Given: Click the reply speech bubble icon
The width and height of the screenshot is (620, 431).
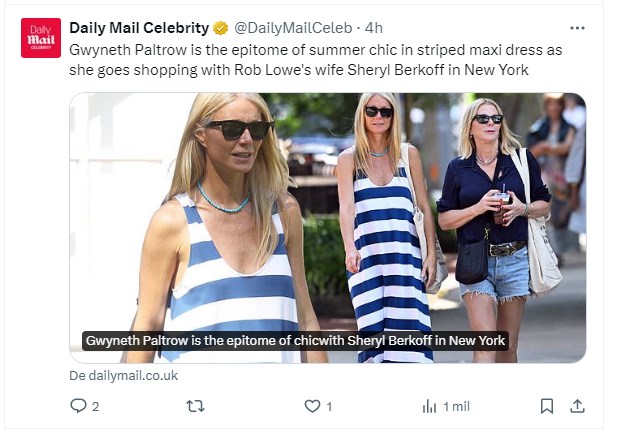Looking at the screenshot, I should (78, 406).
